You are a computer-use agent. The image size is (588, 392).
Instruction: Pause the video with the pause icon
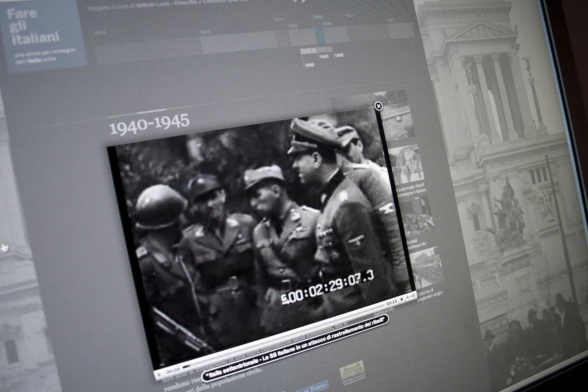pos(159,374)
